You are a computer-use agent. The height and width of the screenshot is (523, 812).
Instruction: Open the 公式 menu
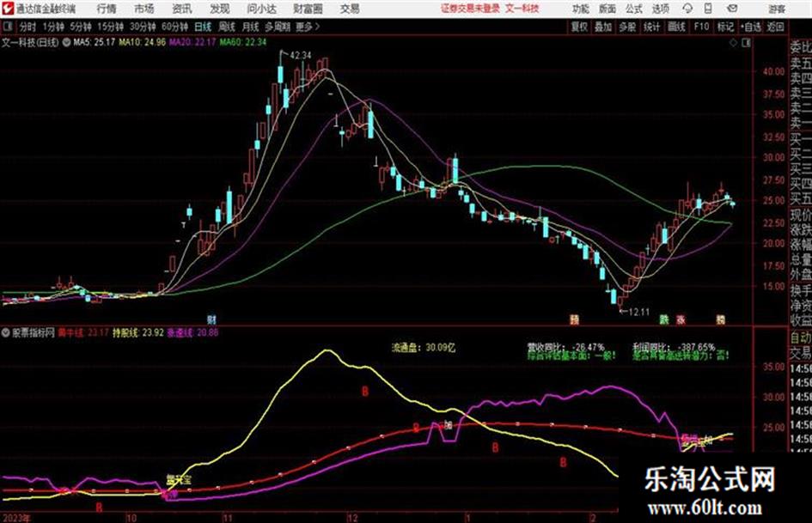[x=633, y=9]
